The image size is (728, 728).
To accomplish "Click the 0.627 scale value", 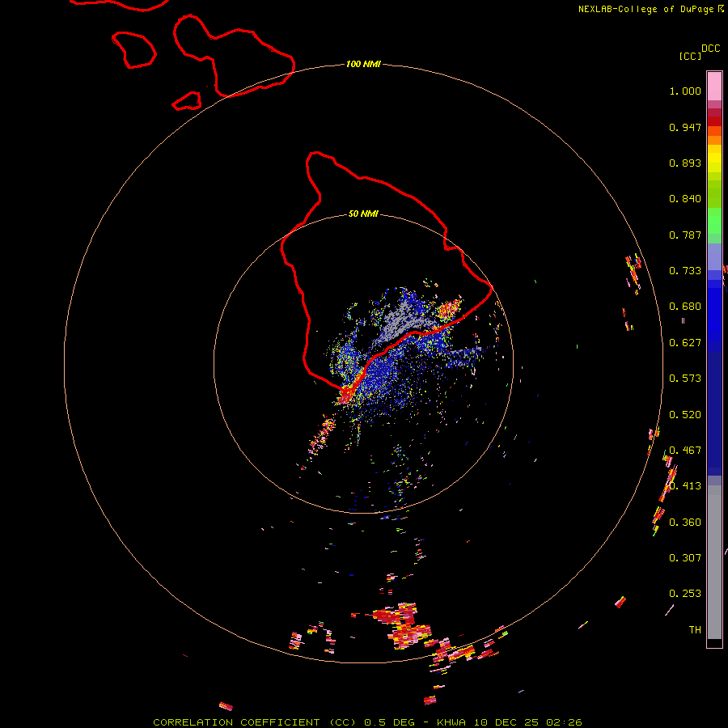I will (x=685, y=343).
